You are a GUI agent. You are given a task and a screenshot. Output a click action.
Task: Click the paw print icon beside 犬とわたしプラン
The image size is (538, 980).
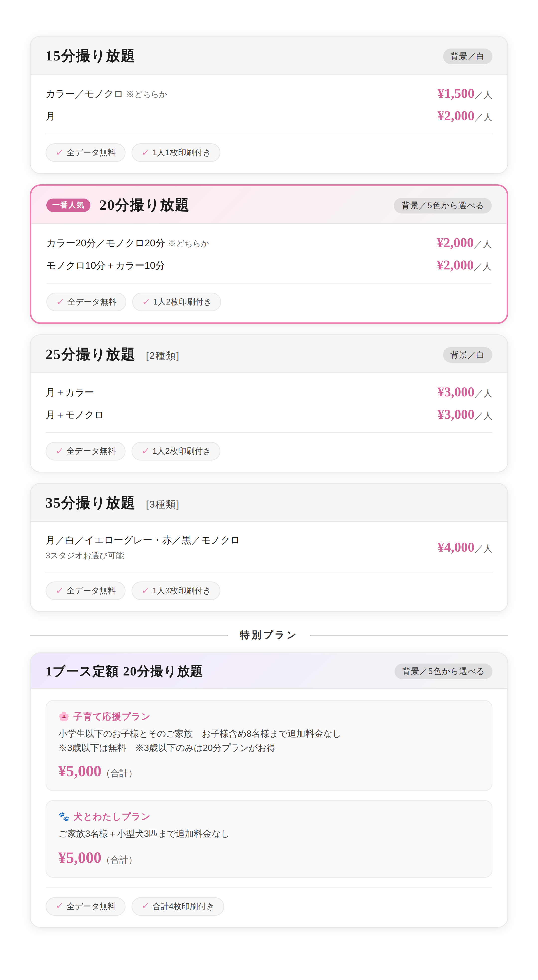click(64, 816)
